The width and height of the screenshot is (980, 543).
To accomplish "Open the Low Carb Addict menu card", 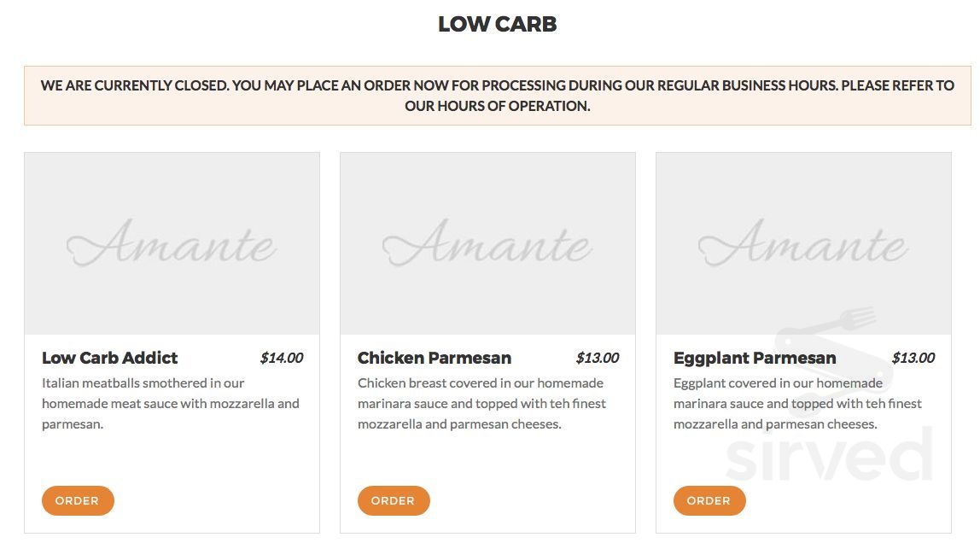I will (x=171, y=342).
